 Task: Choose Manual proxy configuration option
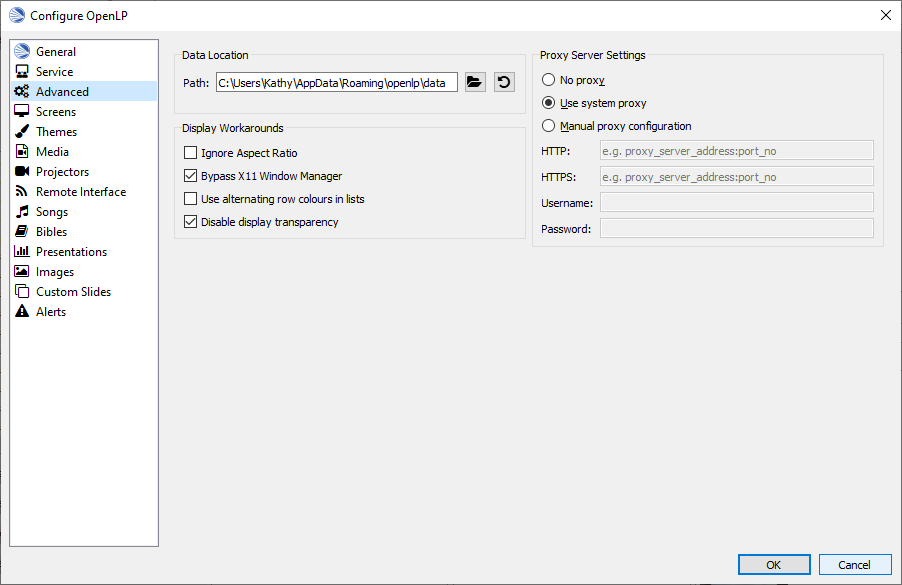click(x=548, y=126)
